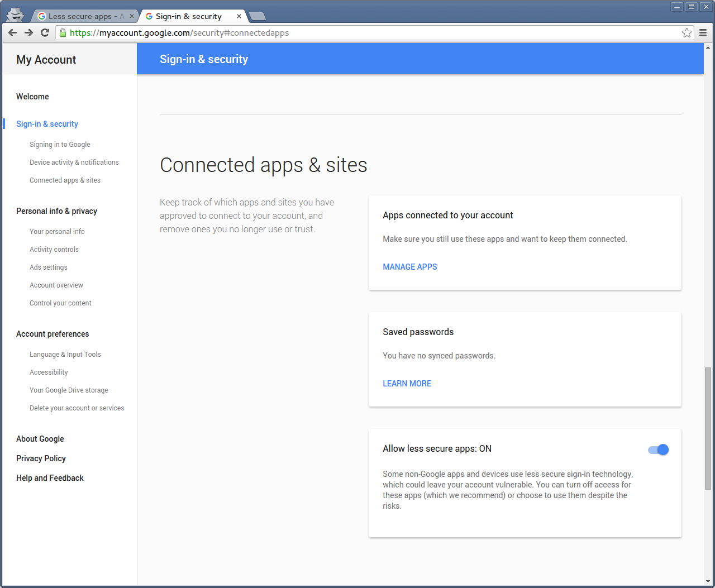Select Sign-in & security sidebar section
715x588 pixels.
(x=47, y=124)
